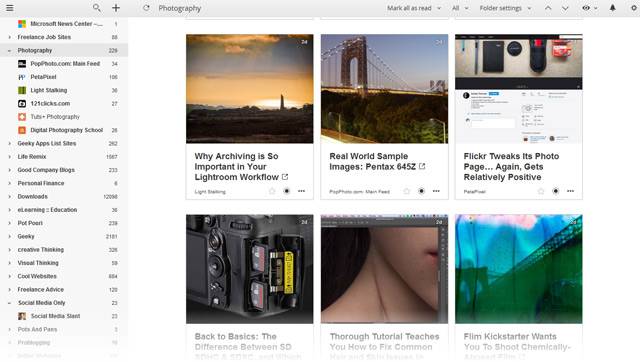
Task: Toggle read status on Flickr Tweaks article
Action: 556,191
